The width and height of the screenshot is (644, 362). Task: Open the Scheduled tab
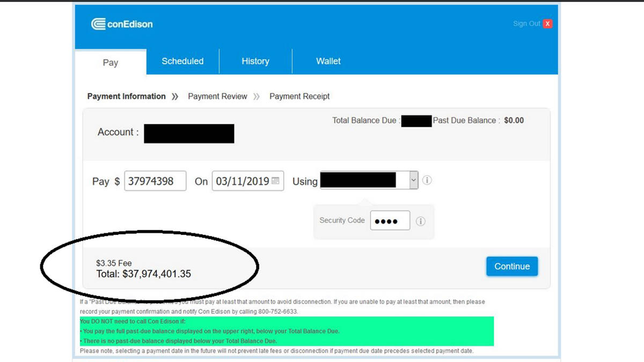coord(182,61)
